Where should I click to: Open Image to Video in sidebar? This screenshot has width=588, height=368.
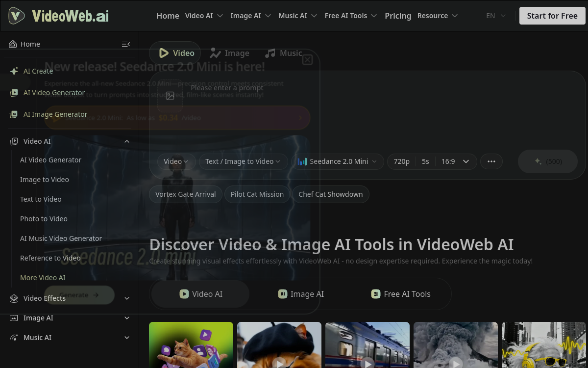(45, 180)
